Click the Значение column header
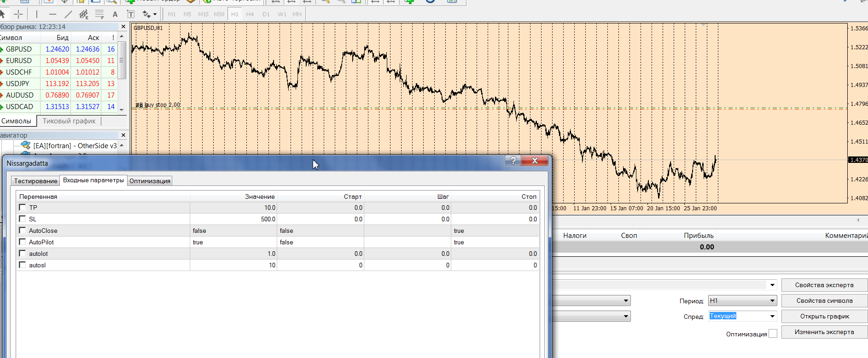Image resolution: width=868 pixels, height=358 pixels. click(233, 196)
